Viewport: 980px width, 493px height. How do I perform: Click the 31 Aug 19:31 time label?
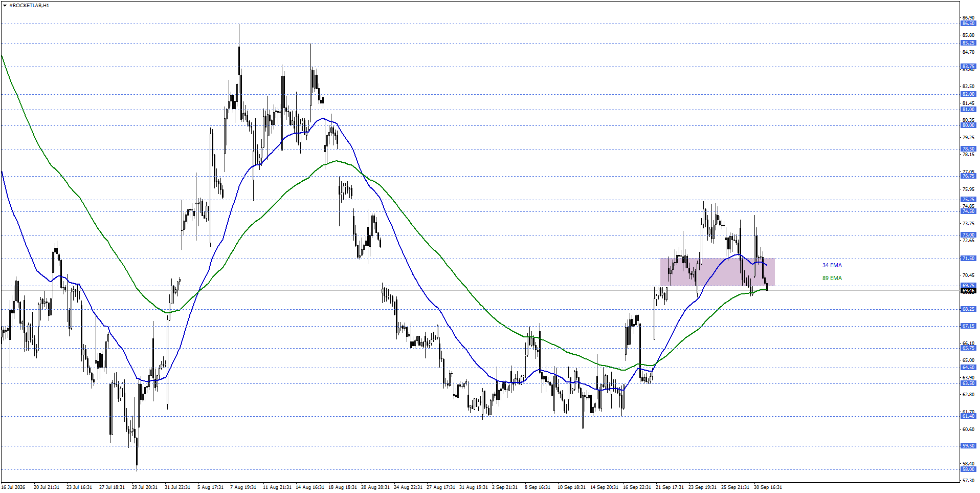pos(474,487)
